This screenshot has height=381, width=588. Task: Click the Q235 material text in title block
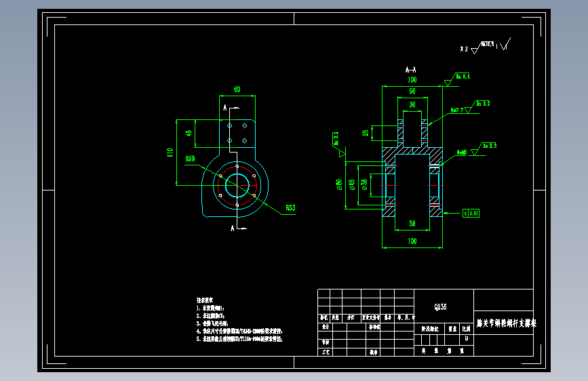[x=441, y=306]
